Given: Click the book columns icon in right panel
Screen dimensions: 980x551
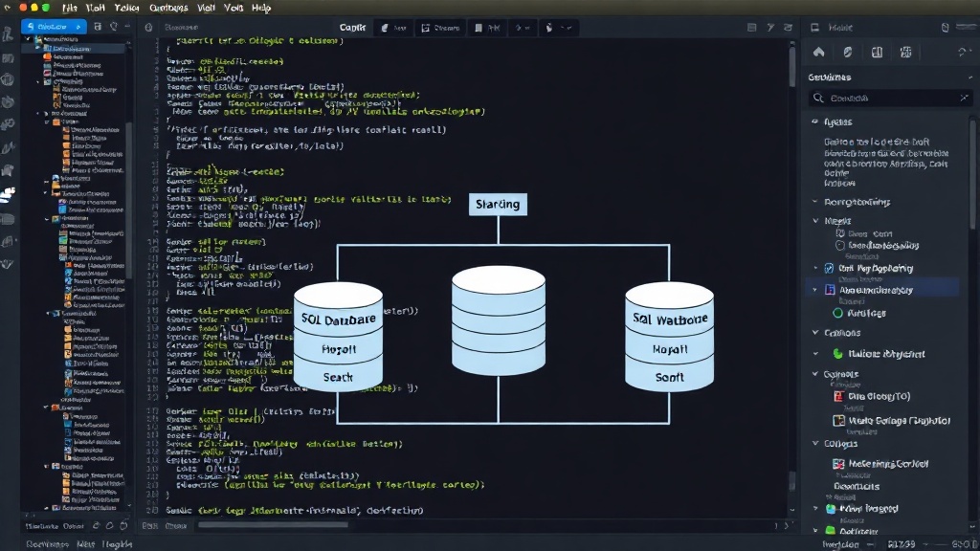Looking at the screenshot, I should pos(877,53).
